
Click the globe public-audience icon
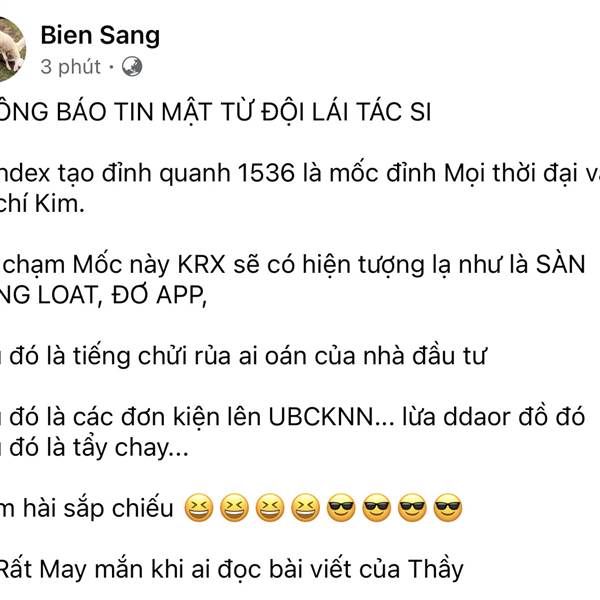(x=132, y=67)
